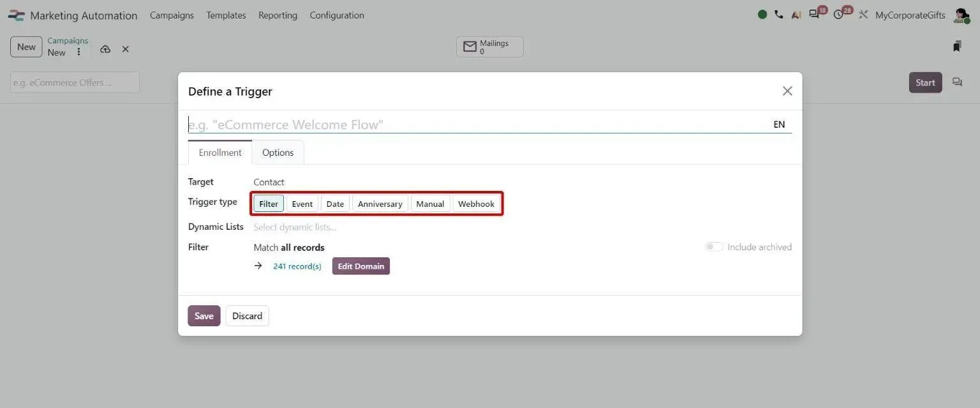
Task: Select the Anniversary trigger type
Action: [380, 204]
